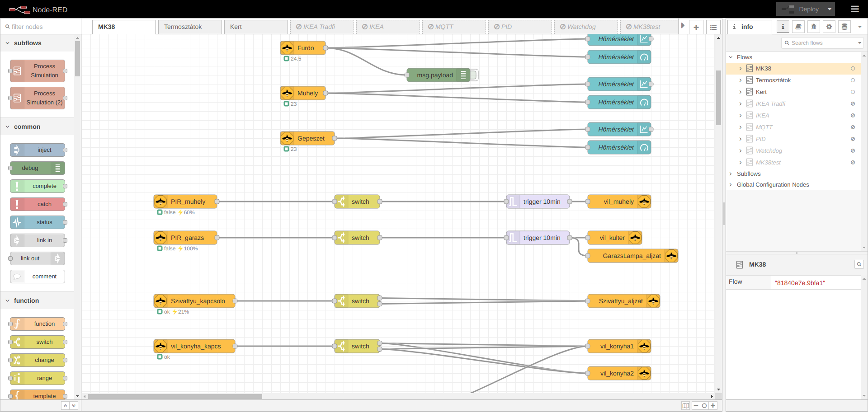Toggle enabled state of MK38 flow
Screen dimensions: 868x413
point(853,69)
